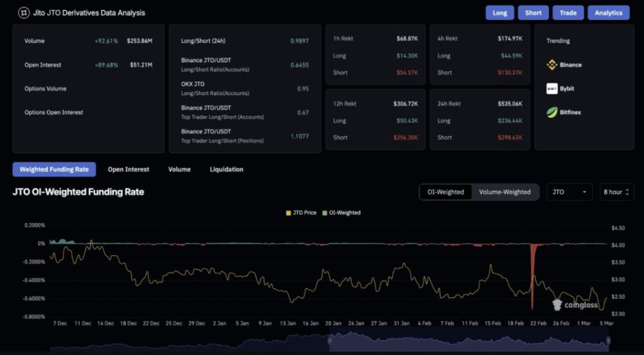Screen dimensions: 644x355
Task: Click the Trade button
Action: [x=568, y=13]
